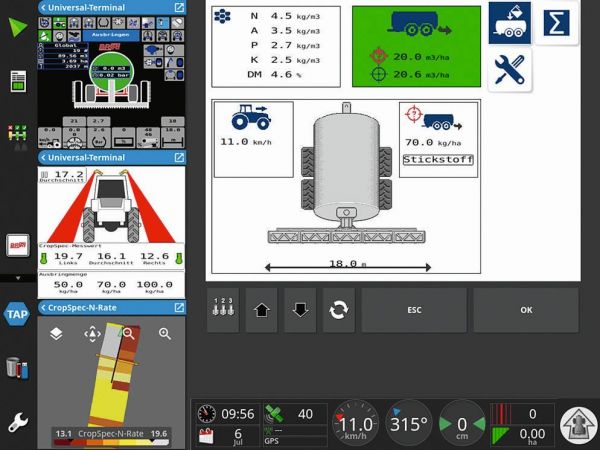Zoom in on the CropSpec map
The height and width of the screenshot is (450, 600).
click(165, 334)
